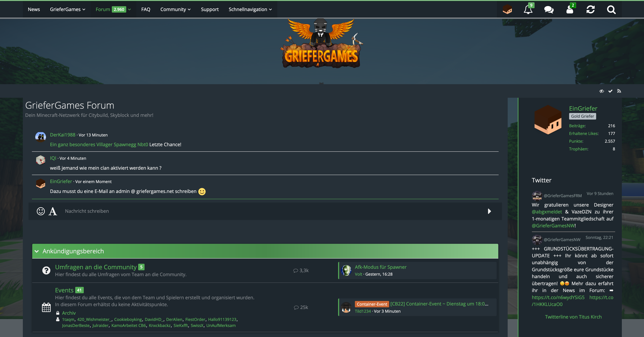The width and height of the screenshot is (644, 337).
Task: Open EinGriefer profile name in sidebar
Action: 583,109
